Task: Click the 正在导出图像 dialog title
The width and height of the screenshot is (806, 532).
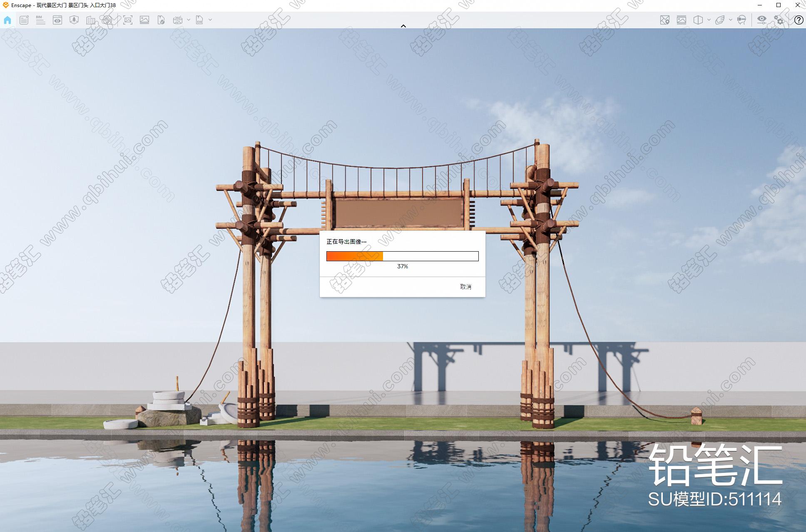Action: coord(346,241)
